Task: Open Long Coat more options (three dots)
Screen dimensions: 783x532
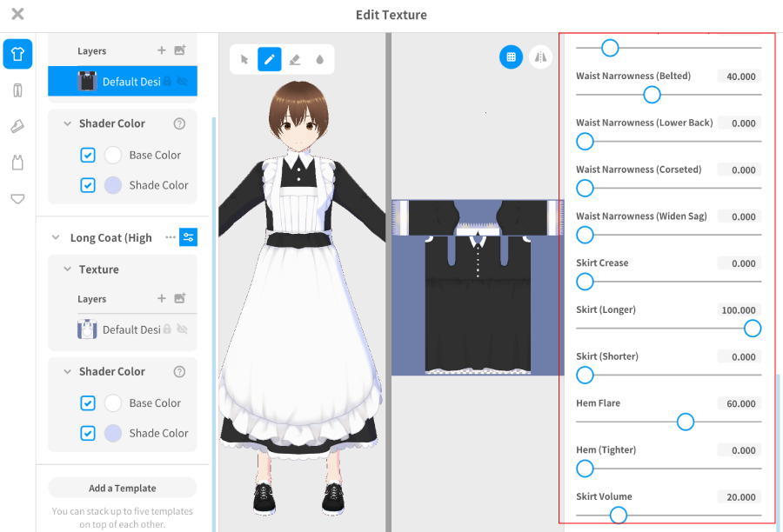Action: 171,237
